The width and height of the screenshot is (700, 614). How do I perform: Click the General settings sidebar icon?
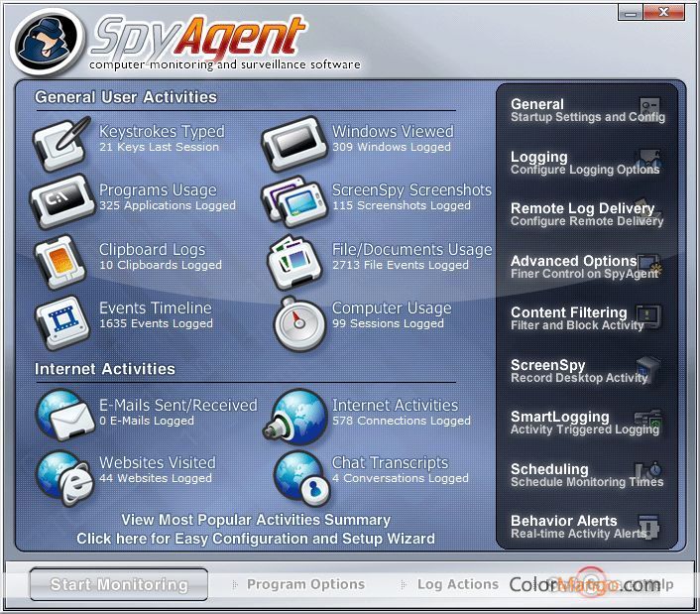[x=649, y=107]
